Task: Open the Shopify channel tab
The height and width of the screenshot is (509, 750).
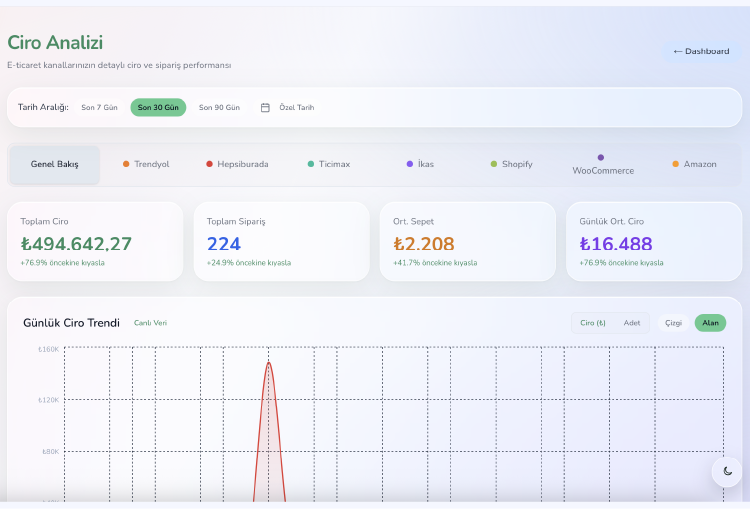Action: 511,164
